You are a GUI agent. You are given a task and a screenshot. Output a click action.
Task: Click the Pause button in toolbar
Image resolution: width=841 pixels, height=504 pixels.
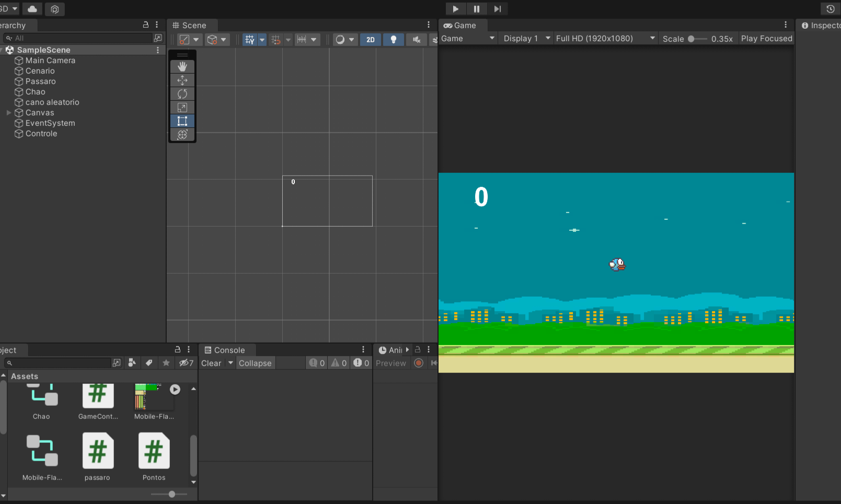(477, 9)
